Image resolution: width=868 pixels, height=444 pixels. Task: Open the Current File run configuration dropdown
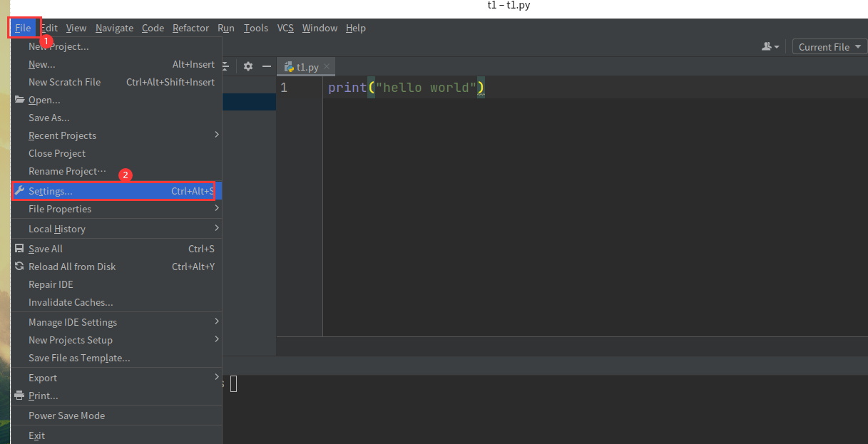pos(829,47)
